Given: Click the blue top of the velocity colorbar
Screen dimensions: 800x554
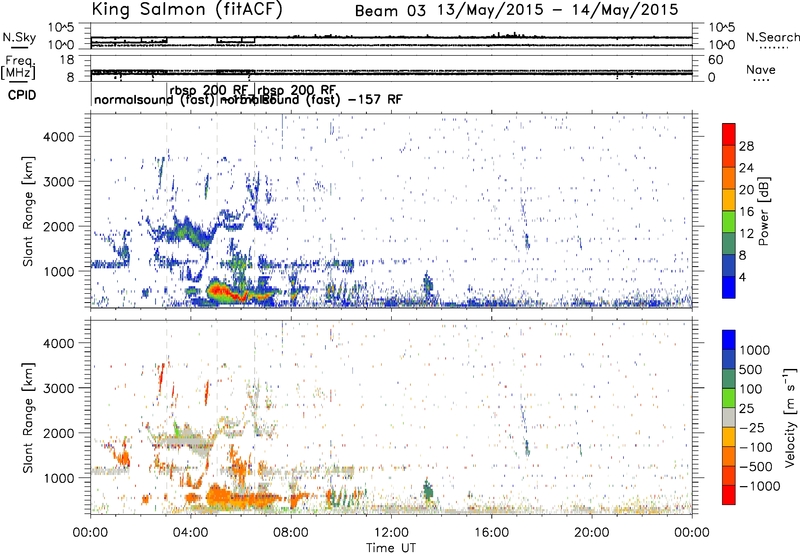Looking at the screenshot, I should 729,340.
